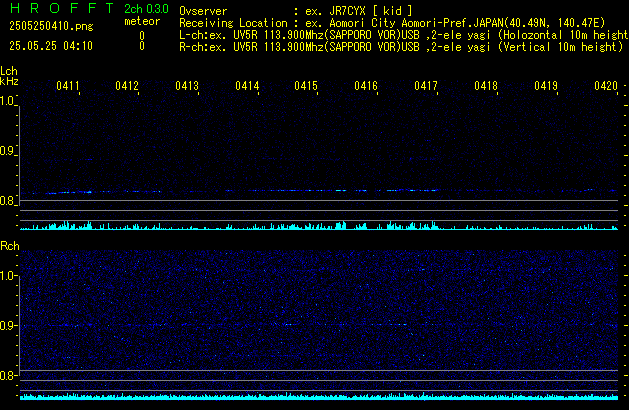
Task: Click the Rch 1.0 frequency tick label
Action: click(7, 276)
